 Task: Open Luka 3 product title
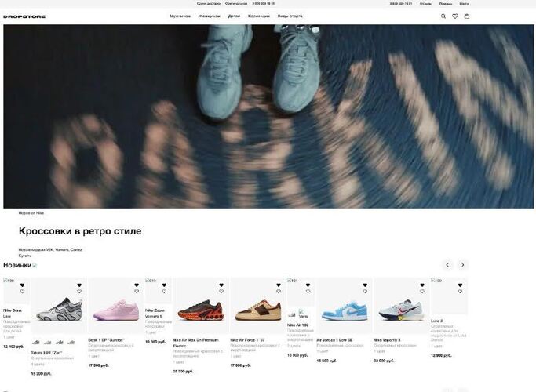(x=436, y=321)
